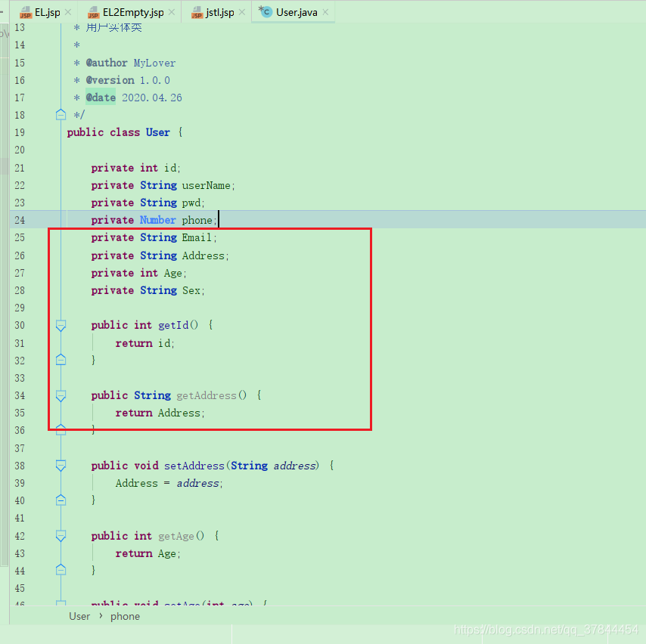Collapse the getAddress method at line 34
Viewport: 646px width, 644px height.
click(61, 395)
